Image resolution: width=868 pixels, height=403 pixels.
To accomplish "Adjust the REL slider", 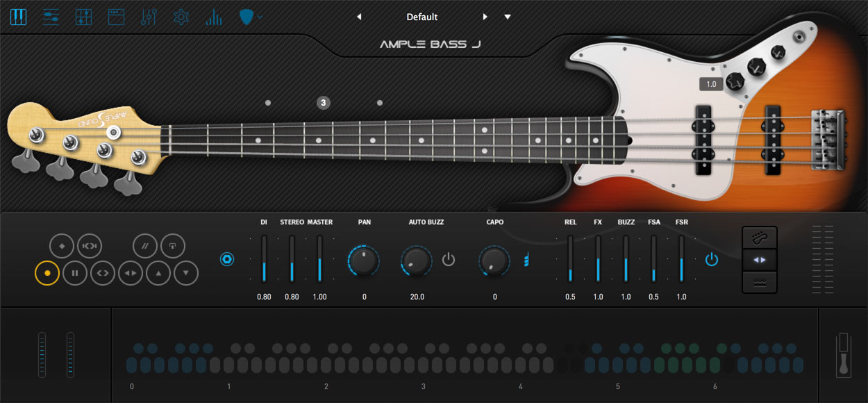I will pyautogui.click(x=570, y=258).
